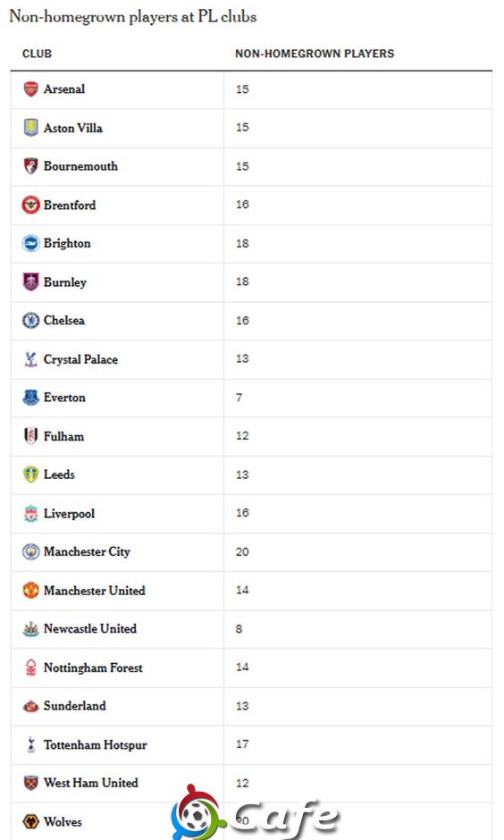Click the Tottenham Hotspur cockerel icon
This screenshot has width=504, height=840.
(31, 744)
